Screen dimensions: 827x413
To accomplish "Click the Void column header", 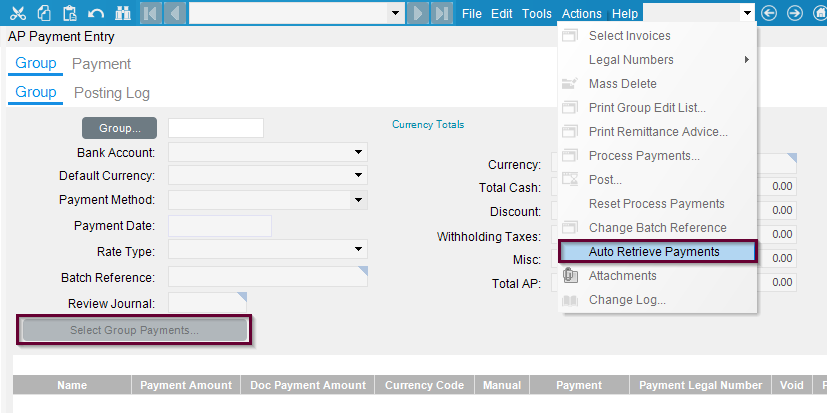I will [x=792, y=385].
